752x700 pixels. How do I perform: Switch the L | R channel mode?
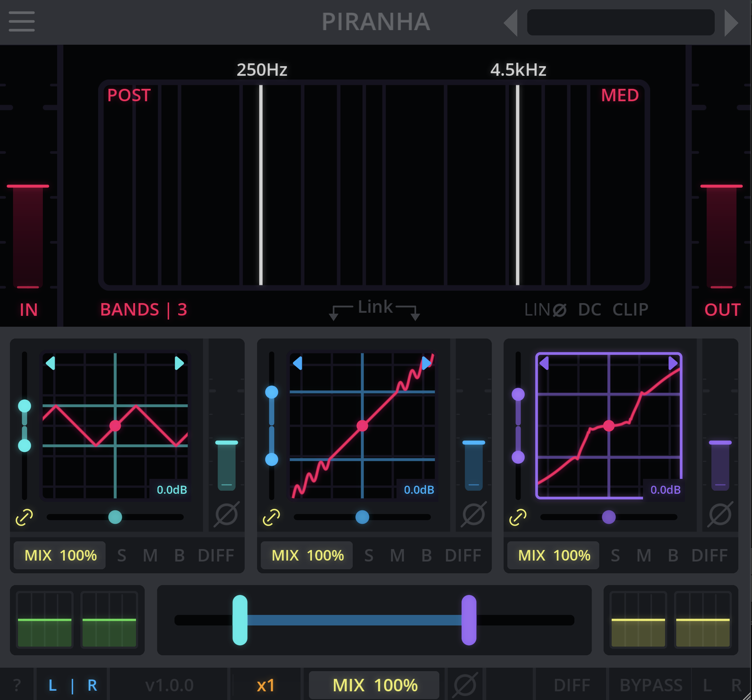click(x=73, y=685)
